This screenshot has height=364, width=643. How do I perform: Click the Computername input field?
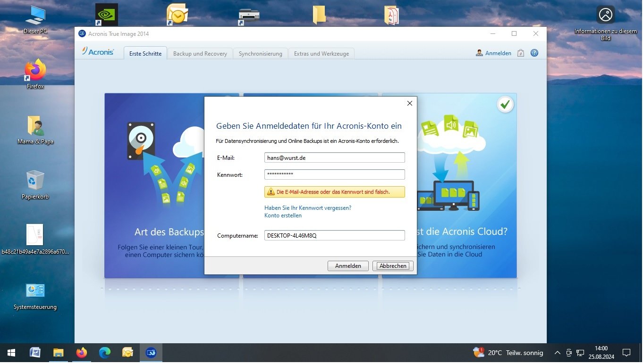[x=335, y=235]
